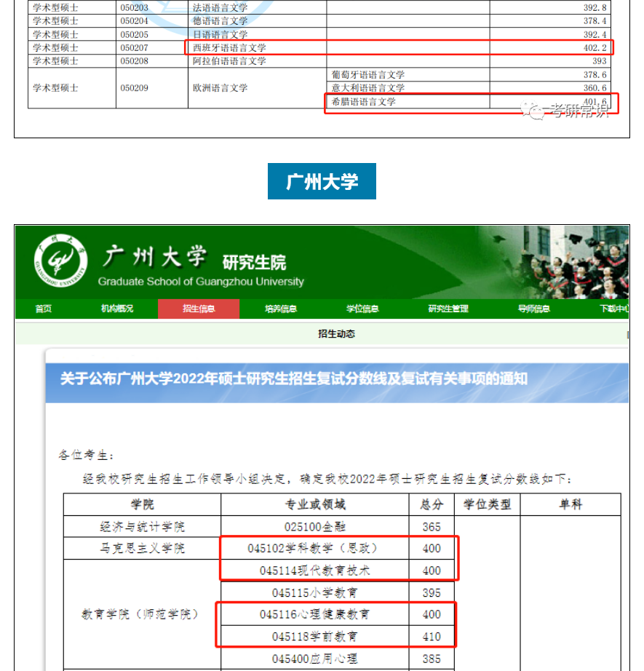The width and height of the screenshot is (644, 671).
Task: Click the score 410 for 学前教育
Action: pyautogui.click(x=432, y=638)
